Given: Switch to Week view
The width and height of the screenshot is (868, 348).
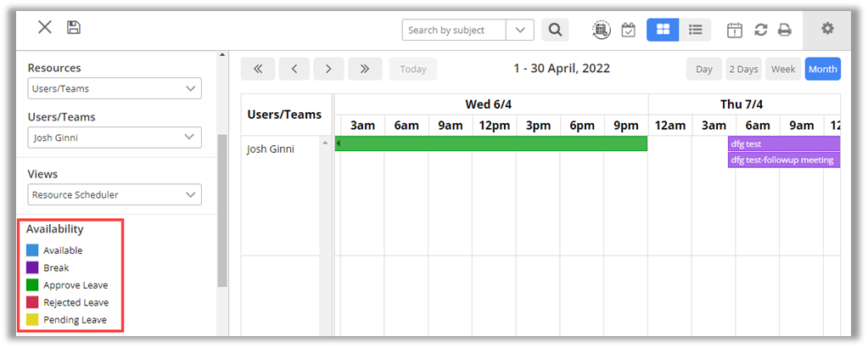Looking at the screenshot, I should coord(783,69).
